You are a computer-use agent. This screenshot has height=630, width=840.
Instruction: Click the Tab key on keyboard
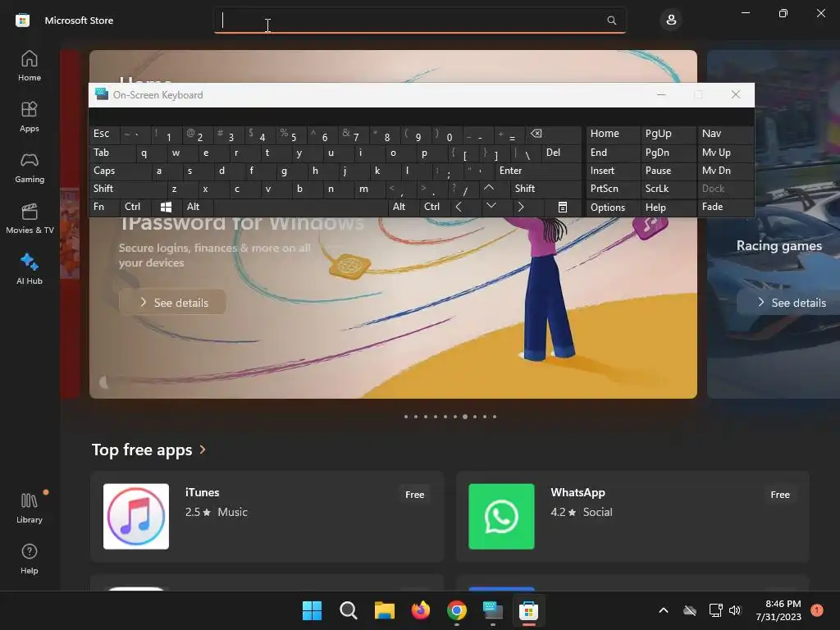coord(112,153)
